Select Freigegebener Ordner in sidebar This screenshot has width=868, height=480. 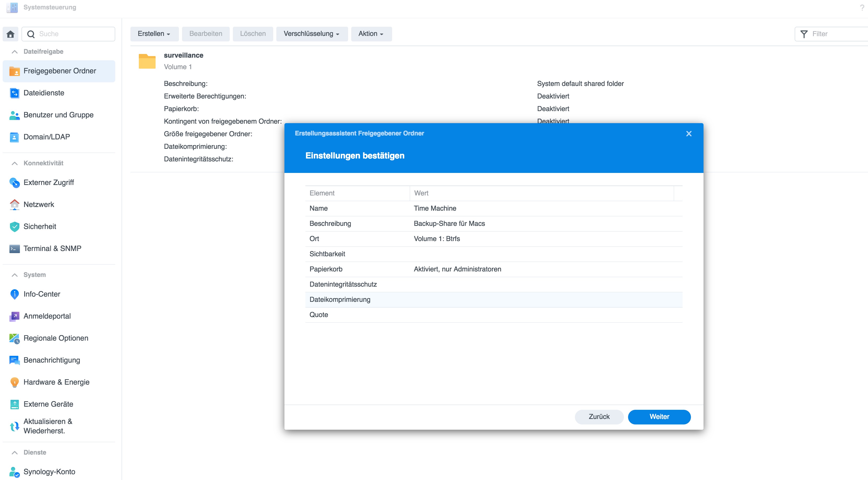tap(59, 71)
